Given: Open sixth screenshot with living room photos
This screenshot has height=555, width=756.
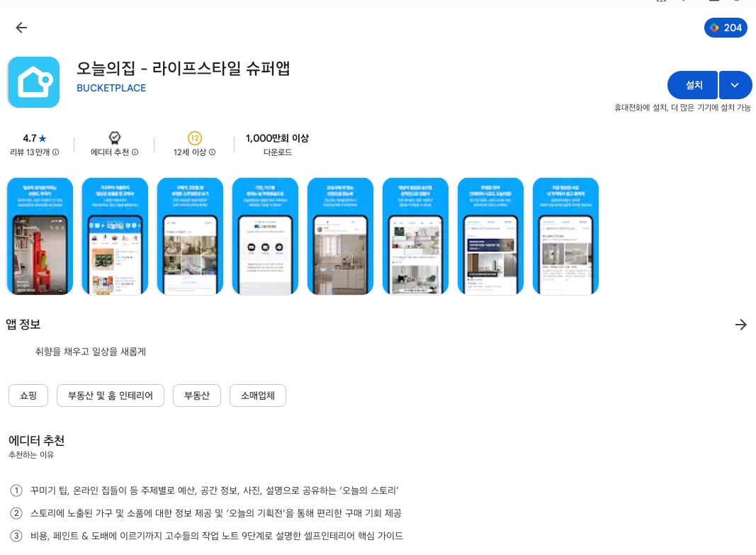Looking at the screenshot, I should (x=416, y=236).
